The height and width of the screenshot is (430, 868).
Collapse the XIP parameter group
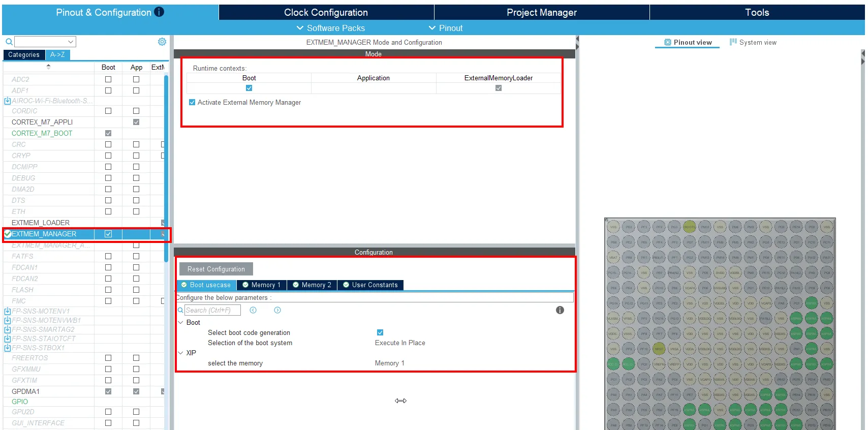pos(180,353)
